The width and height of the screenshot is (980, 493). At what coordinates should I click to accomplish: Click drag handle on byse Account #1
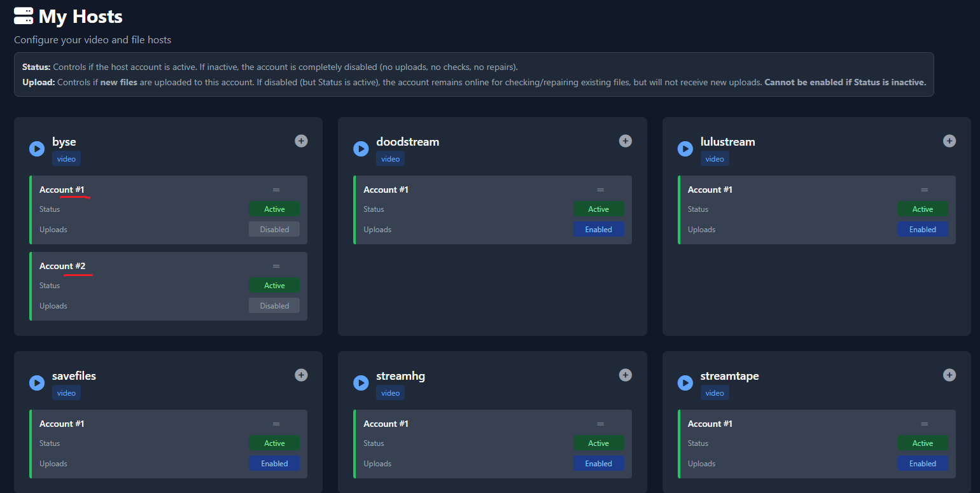tap(276, 190)
